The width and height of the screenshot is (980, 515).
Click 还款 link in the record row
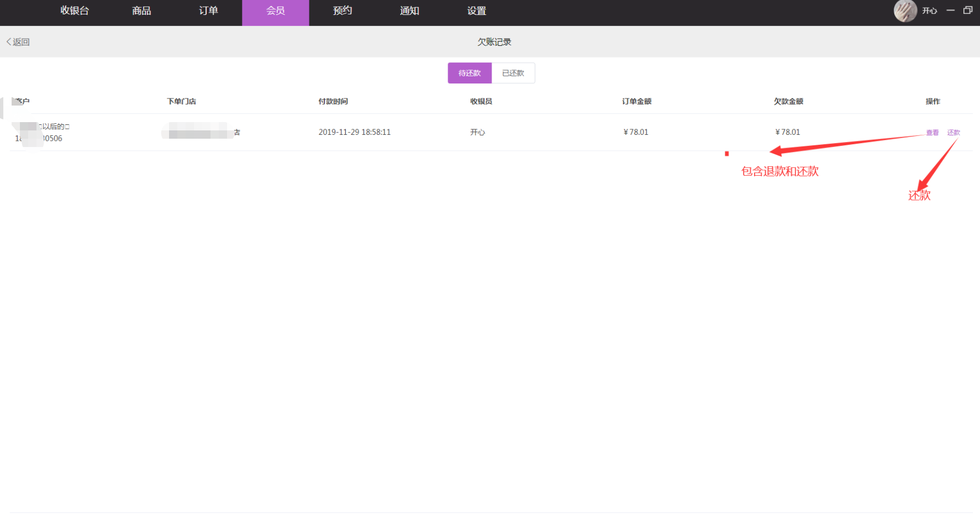[x=953, y=133]
